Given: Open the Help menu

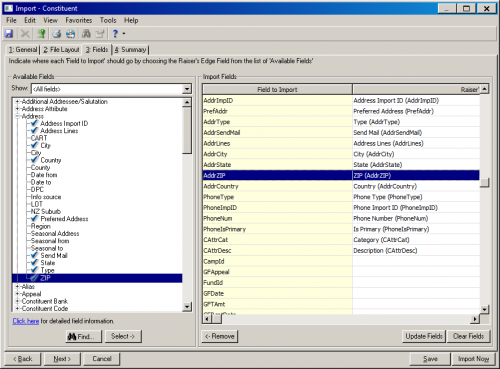Looking at the screenshot, I should (131, 20).
